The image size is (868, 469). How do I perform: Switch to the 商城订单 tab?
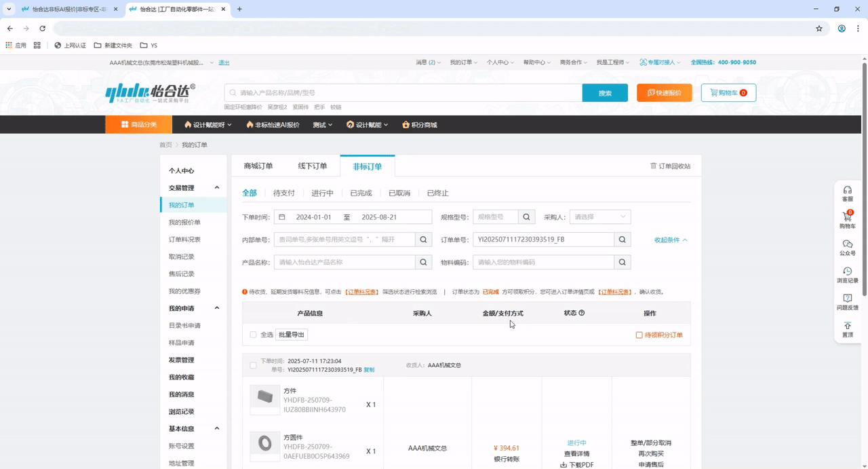[x=258, y=166]
